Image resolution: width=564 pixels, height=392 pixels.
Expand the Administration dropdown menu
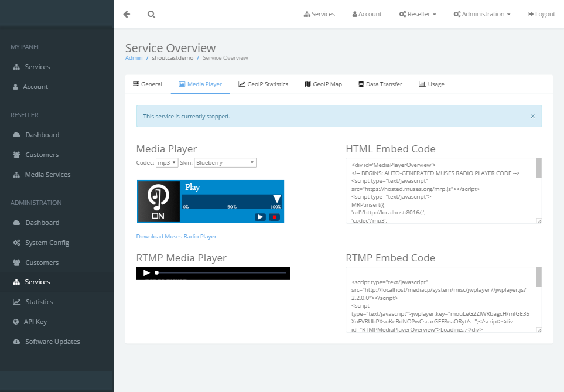[x=482, y=14]
